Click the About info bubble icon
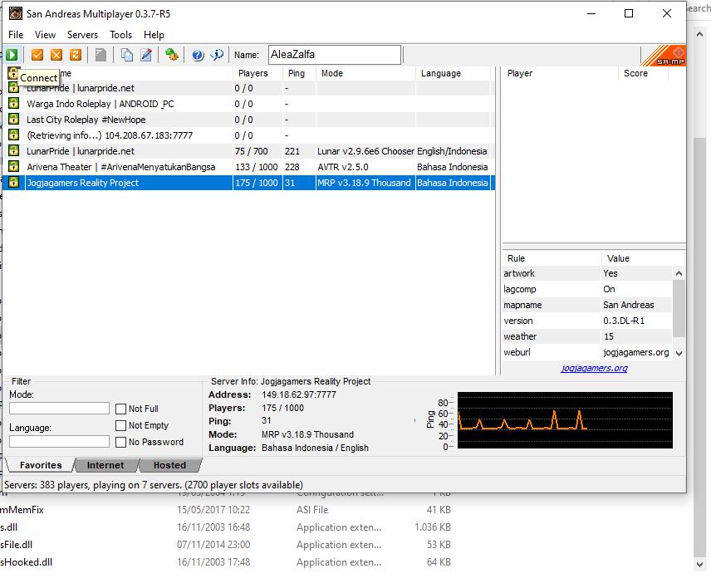 pyautogui.click(x=217, y=55)
